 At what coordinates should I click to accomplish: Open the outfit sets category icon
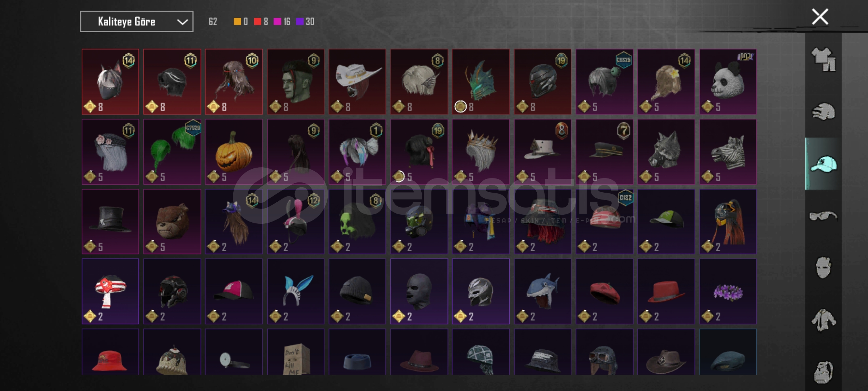[823, 60]
